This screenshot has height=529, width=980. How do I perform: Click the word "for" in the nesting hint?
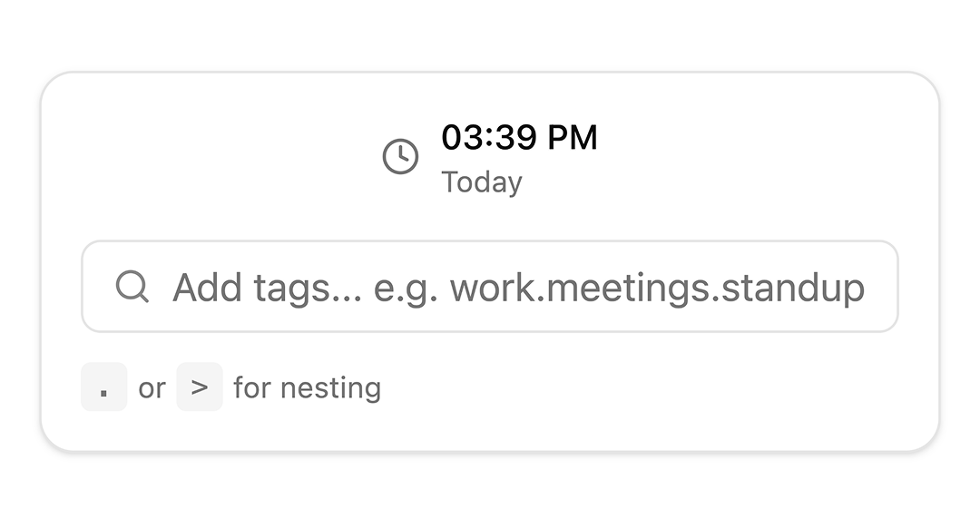[252, 388]
